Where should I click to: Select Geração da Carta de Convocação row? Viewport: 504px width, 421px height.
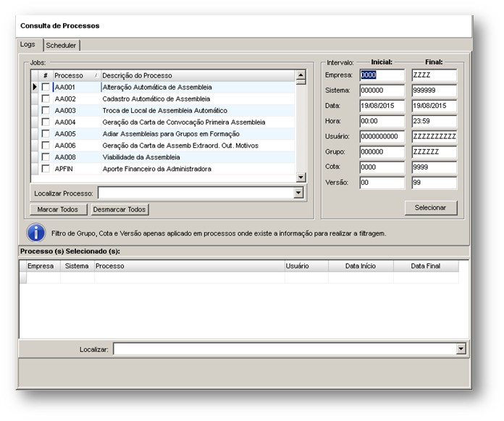coord(163,122)
